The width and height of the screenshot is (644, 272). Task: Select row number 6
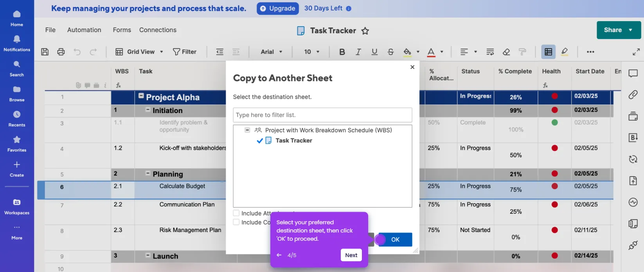tap(62, 187)
